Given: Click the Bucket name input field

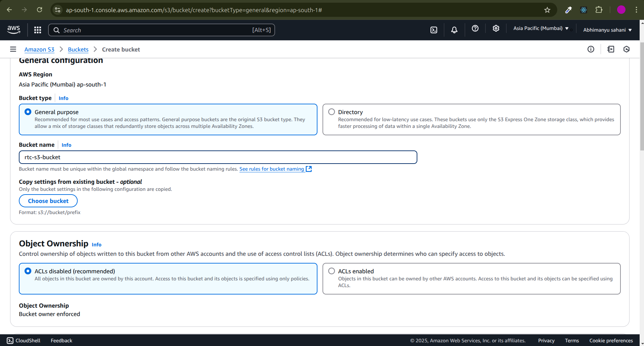Looking at the screenshot, I should pos(218,157).
